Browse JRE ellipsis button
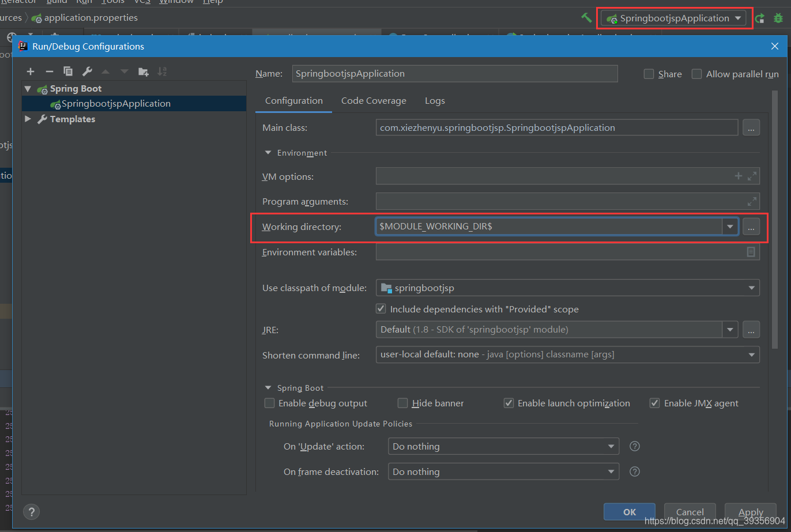 point(751,330)
